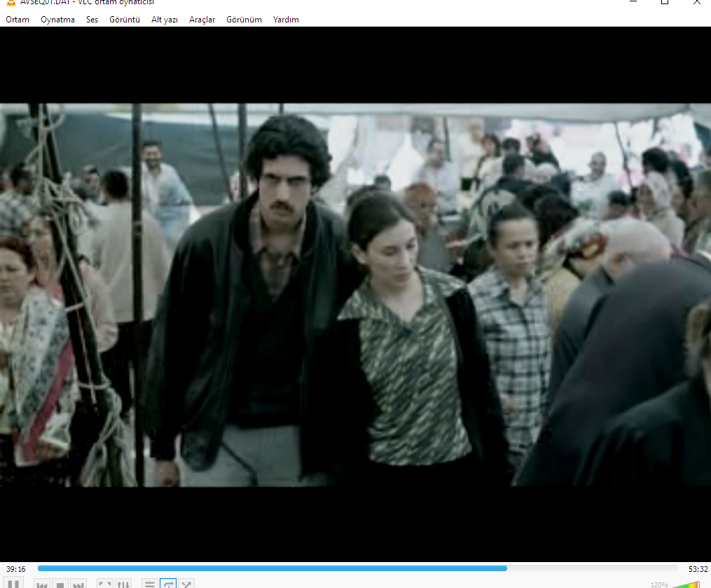Image resolution: width=711 pixels, height=588 pixels.
Task: Click the video display area
Action: click(356, 294)
